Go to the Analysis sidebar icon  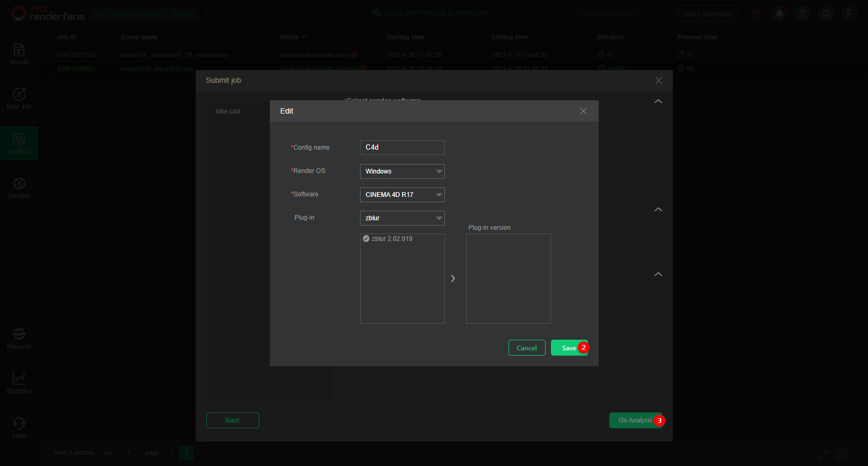click(19, 140)
